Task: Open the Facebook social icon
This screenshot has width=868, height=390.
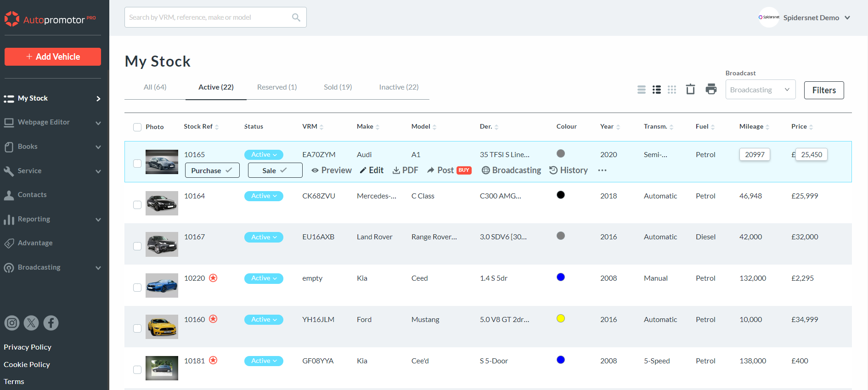Action: tap(51, 323)
